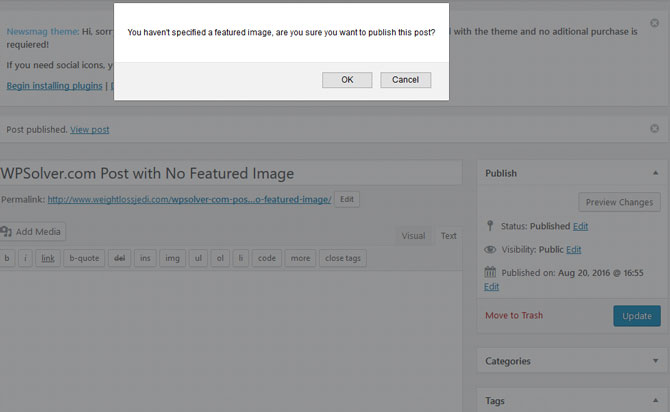This screenshot has height=412, width=670.
Task: Expand the Categories panel
Action: [655, 361]
